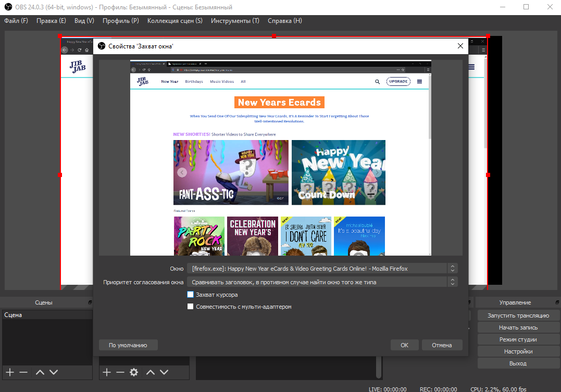Click the preview page vertical scrollbar

click(430, 107)
